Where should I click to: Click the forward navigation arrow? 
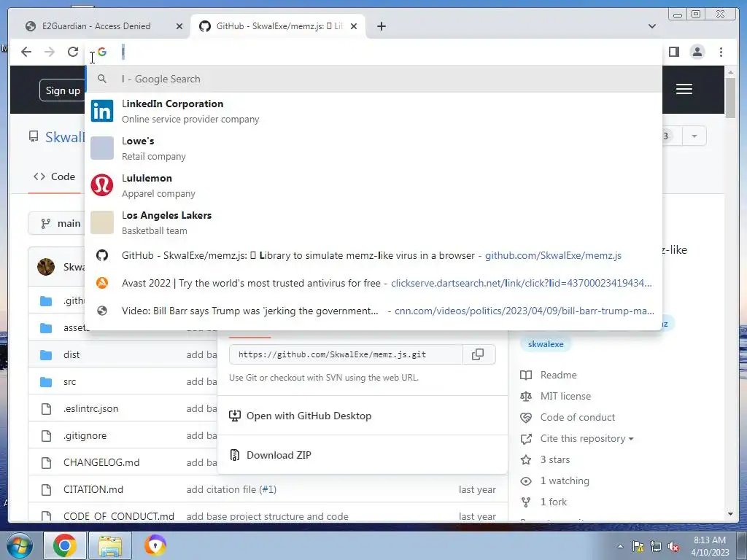(50, 52)
